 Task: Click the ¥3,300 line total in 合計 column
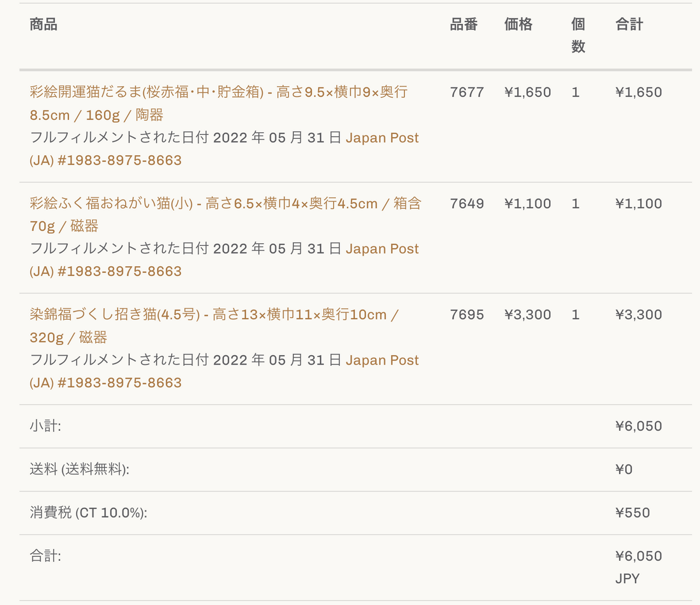click(x=639, y=315)
